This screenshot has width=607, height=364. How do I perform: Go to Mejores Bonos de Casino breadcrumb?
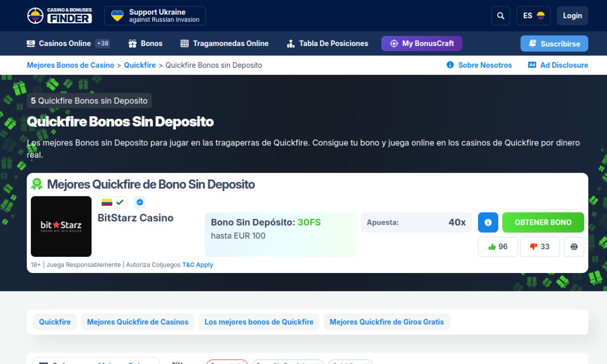[x=71, y=65]
